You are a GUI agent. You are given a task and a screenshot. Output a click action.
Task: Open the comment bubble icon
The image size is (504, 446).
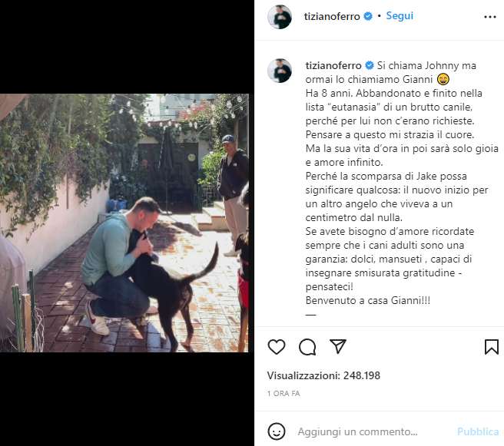pyautogui.click(x=307, y=347)
